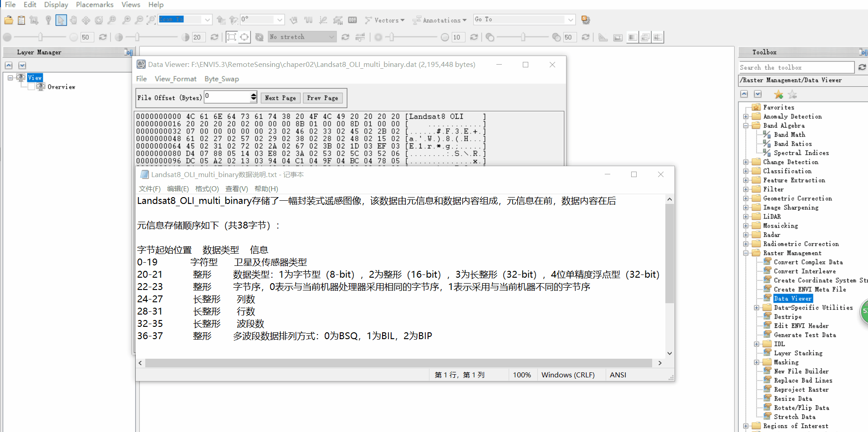Select the Fly four-arrow tool
The image size is (868, 432).
pyautogui.click(x=86, y=20)
